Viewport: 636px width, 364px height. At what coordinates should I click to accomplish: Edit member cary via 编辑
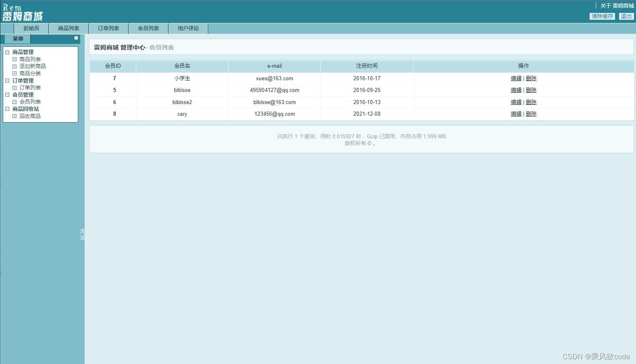(x=516, y=114)
